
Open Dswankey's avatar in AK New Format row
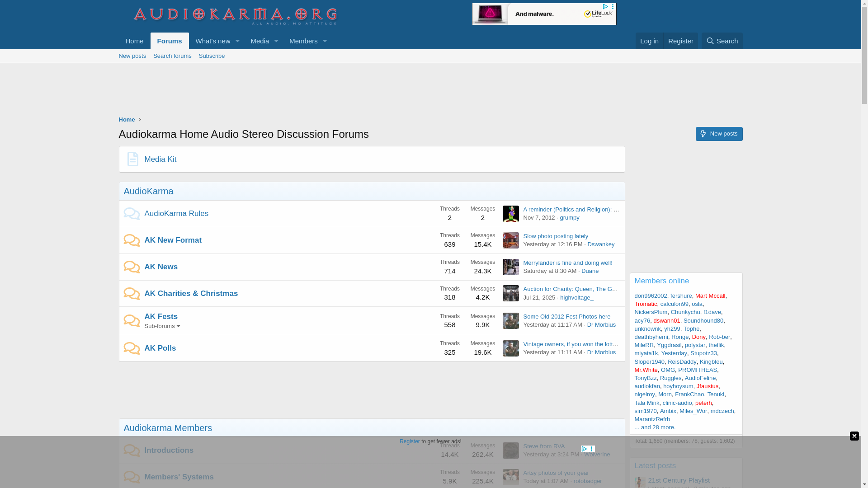(x=511, y=240)
